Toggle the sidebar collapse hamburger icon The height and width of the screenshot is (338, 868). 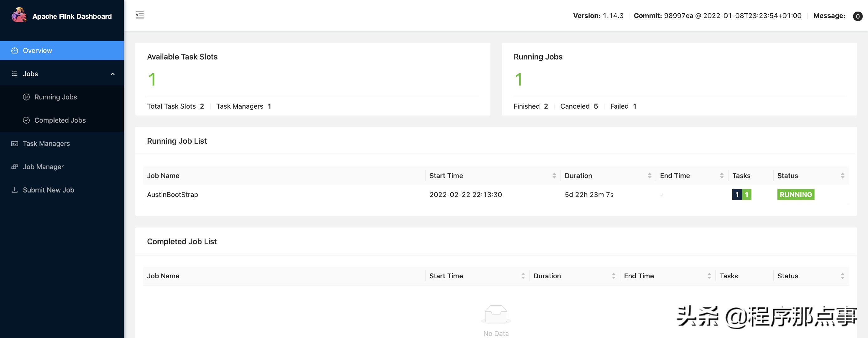click(139, 15)
